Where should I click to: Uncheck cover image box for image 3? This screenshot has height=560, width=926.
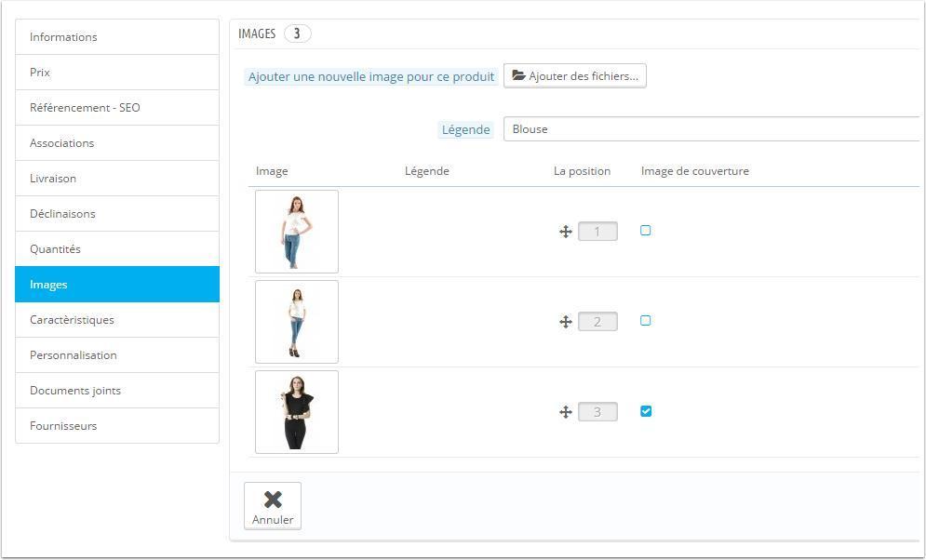[646, 411]
